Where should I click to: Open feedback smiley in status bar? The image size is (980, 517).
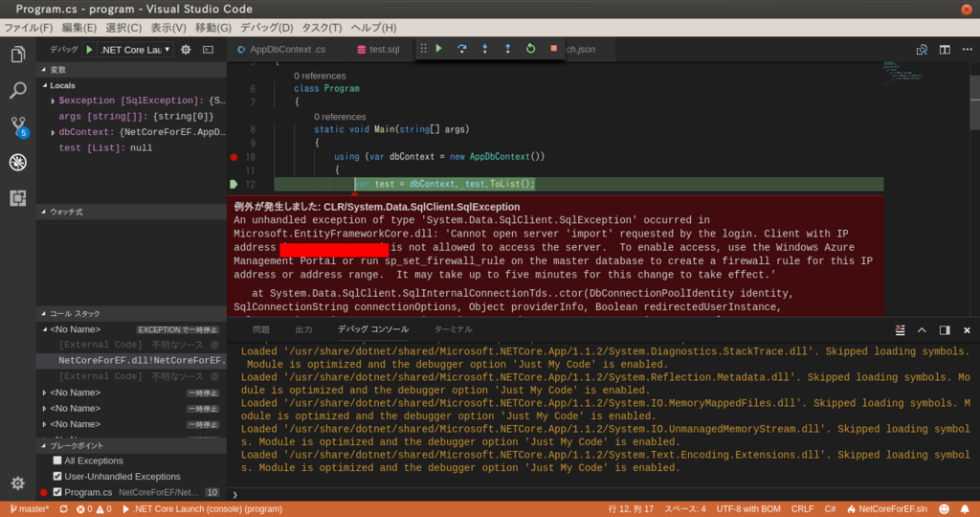click(945, 509)
